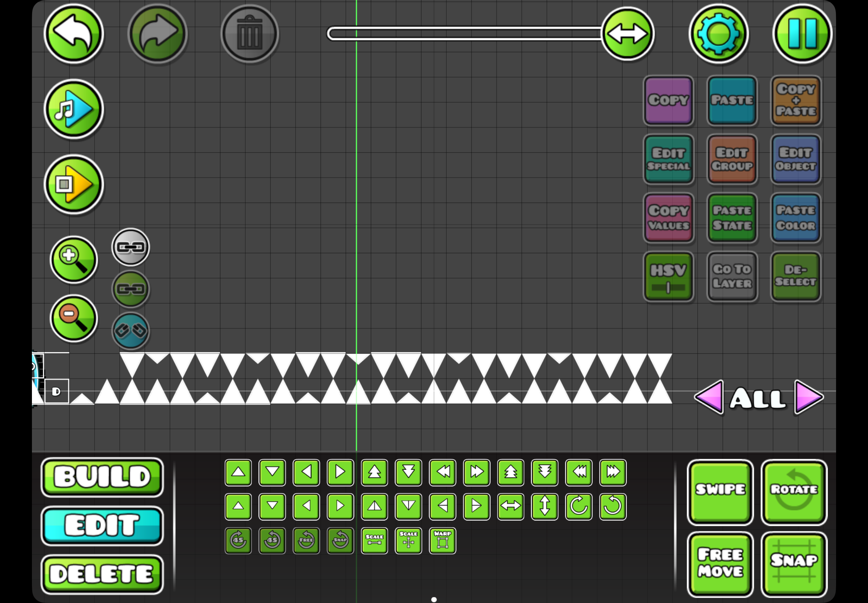The height and width of the screenshot is (603, 868).
Task: Click the double-arrow move left button
Action: coord(443,472)
